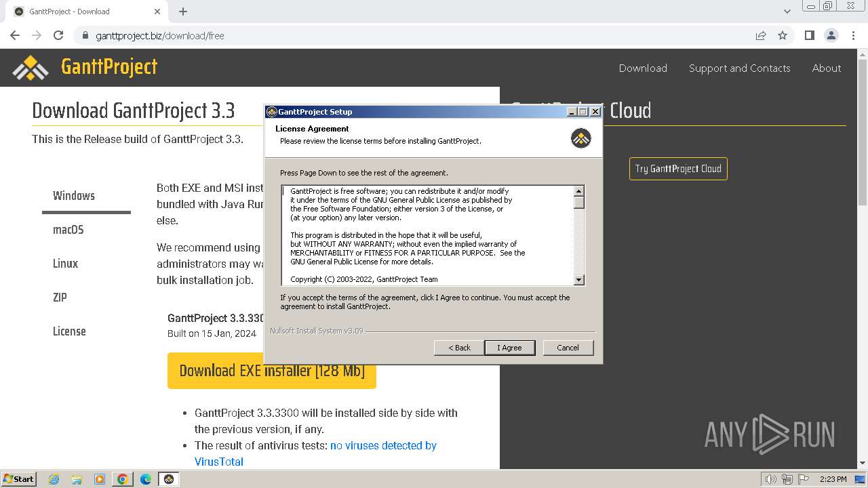Go forward using browser forward arrow

(37, 35)
